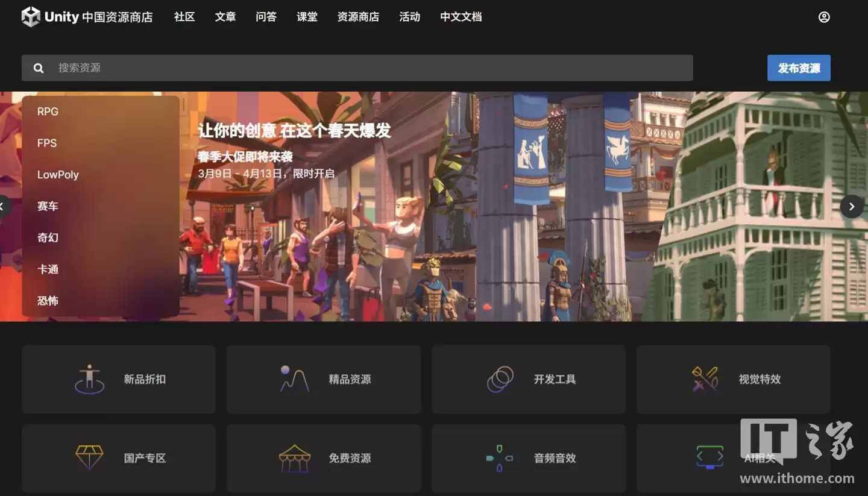Open 新品折扣 category icon

90,379
